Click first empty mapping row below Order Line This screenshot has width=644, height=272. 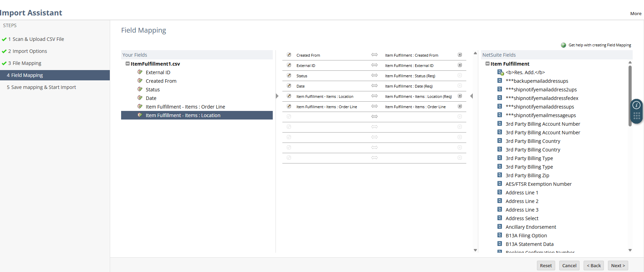tap(374, 117)
